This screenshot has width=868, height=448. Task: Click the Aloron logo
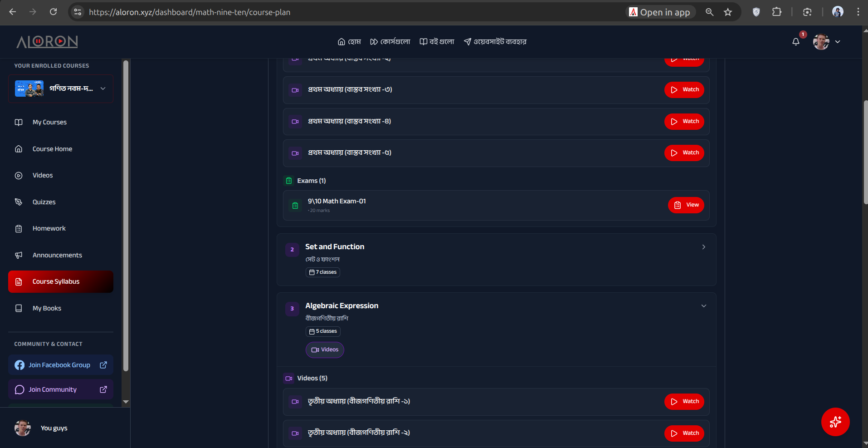47,42
